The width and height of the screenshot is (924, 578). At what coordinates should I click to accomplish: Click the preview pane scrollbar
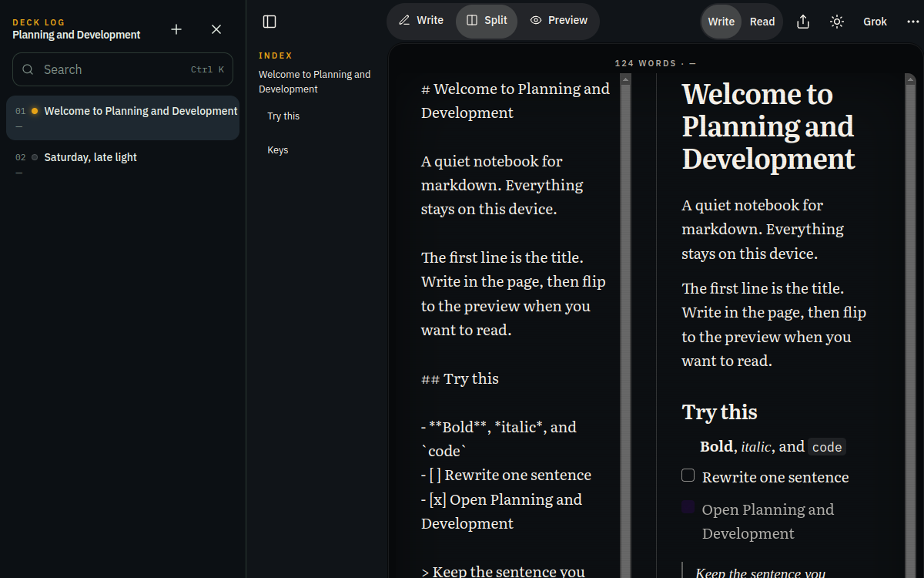tap(910, 325)
